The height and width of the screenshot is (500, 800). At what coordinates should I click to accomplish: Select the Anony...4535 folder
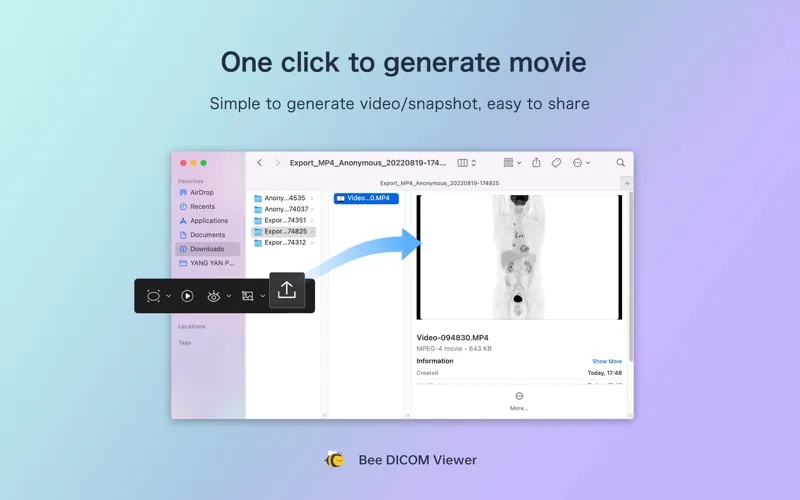(284, 198)
